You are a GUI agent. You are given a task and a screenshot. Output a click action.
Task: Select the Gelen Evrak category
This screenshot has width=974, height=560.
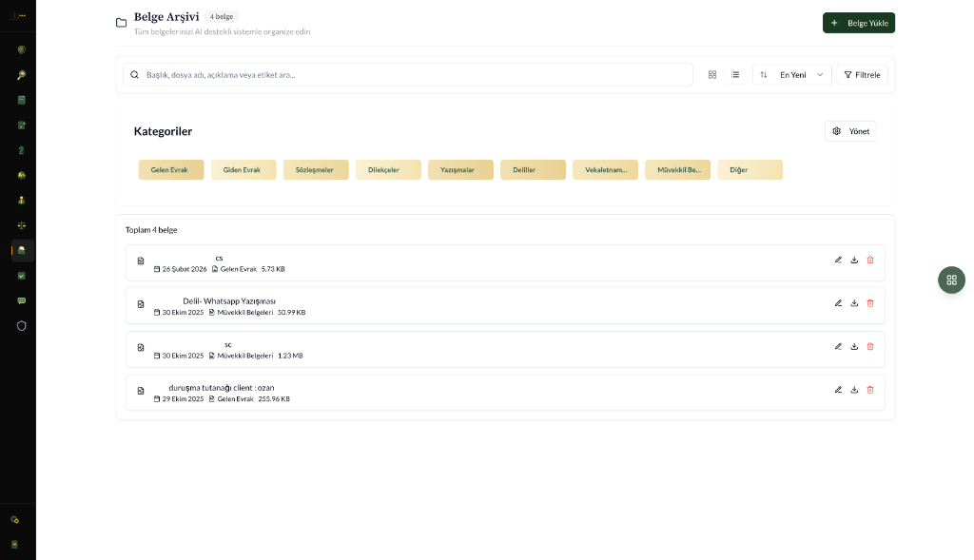click(x=170, y=169)
